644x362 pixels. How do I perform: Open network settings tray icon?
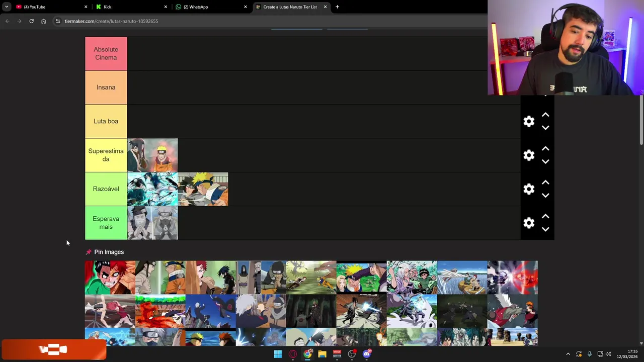(600, 354)
